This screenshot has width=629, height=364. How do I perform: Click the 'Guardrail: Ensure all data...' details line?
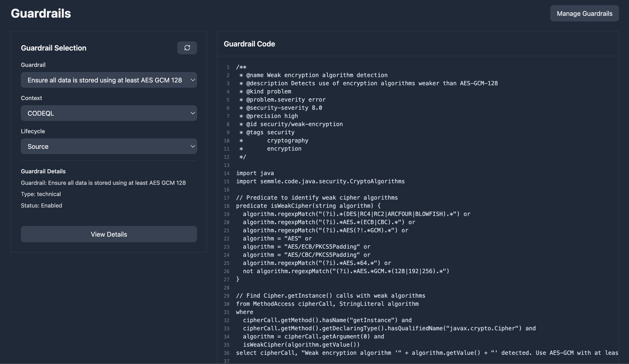(103, 183)
